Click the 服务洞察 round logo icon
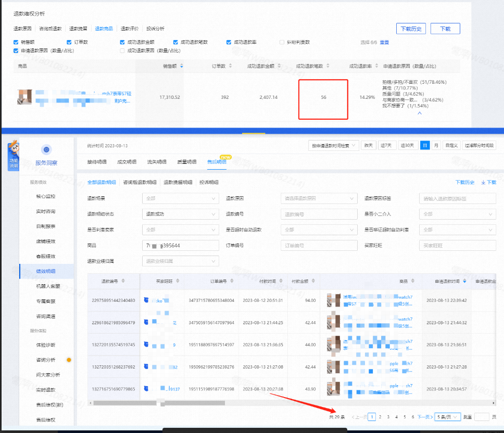Viewport: 504px width, 433px height. pos(46,150)
